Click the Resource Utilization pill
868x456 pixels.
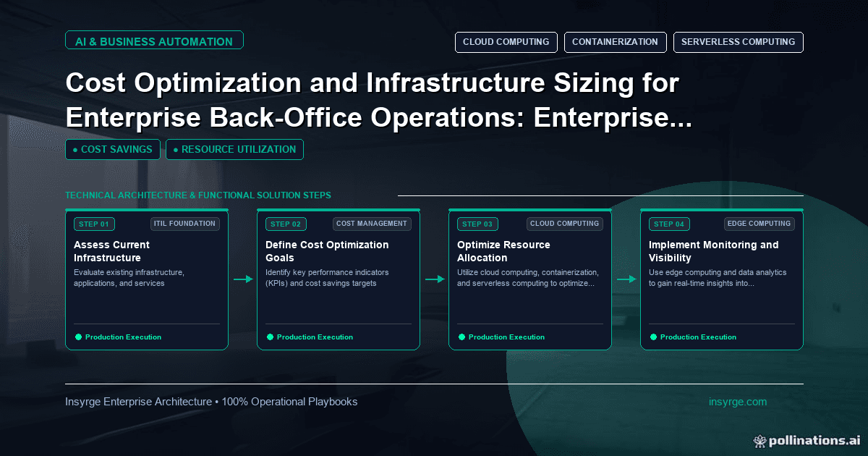[x=234, y=149]
